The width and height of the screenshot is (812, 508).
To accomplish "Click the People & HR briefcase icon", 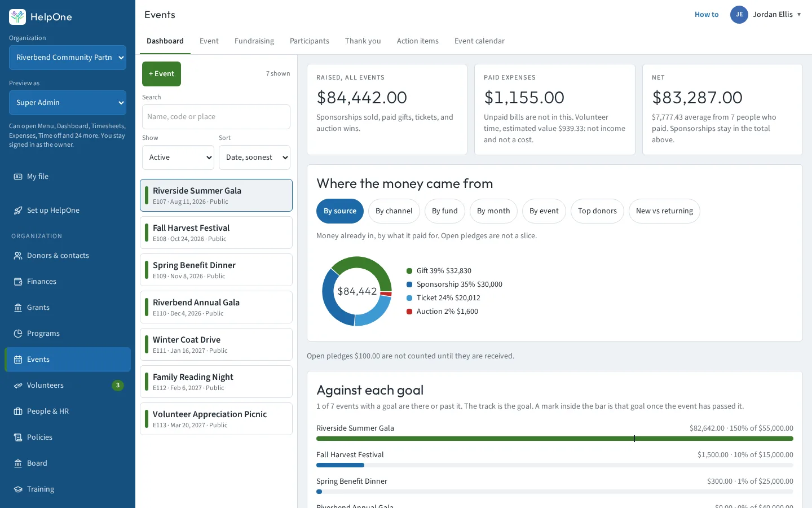I will 18,411.
